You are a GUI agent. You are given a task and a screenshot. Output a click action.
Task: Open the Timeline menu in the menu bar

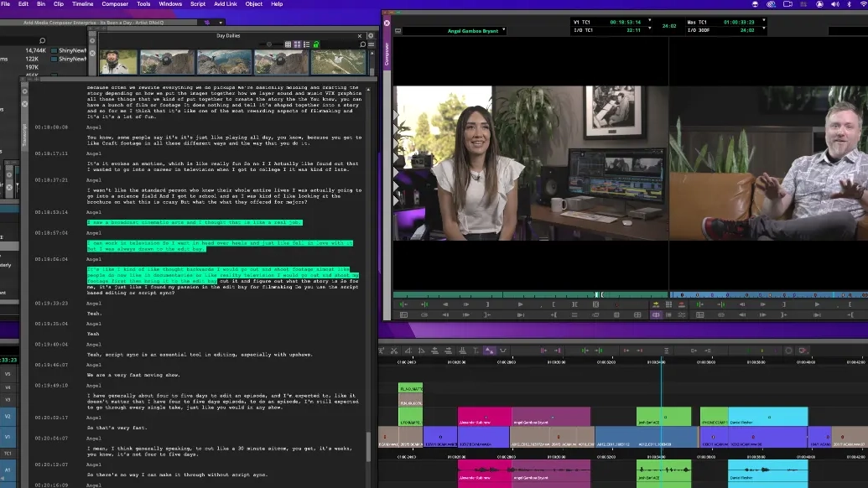(81, 4)
